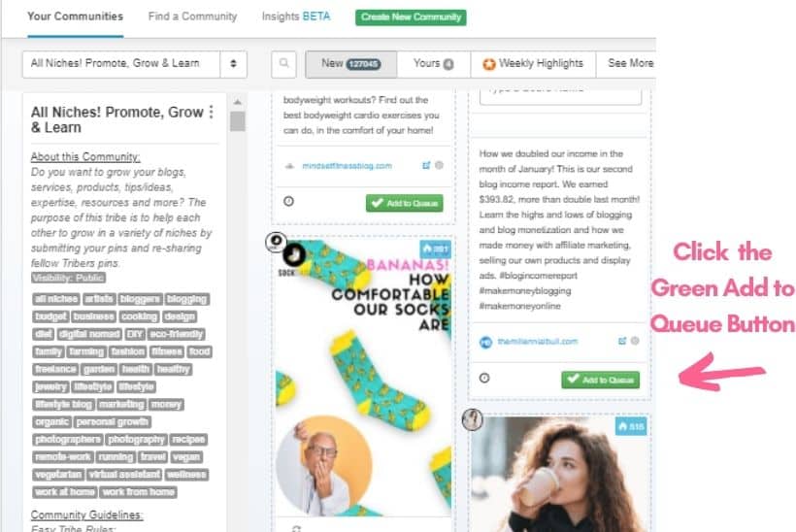796x532 pixels.
Task: Open the Insights BETA tab
Action: (x=296, y=17)
